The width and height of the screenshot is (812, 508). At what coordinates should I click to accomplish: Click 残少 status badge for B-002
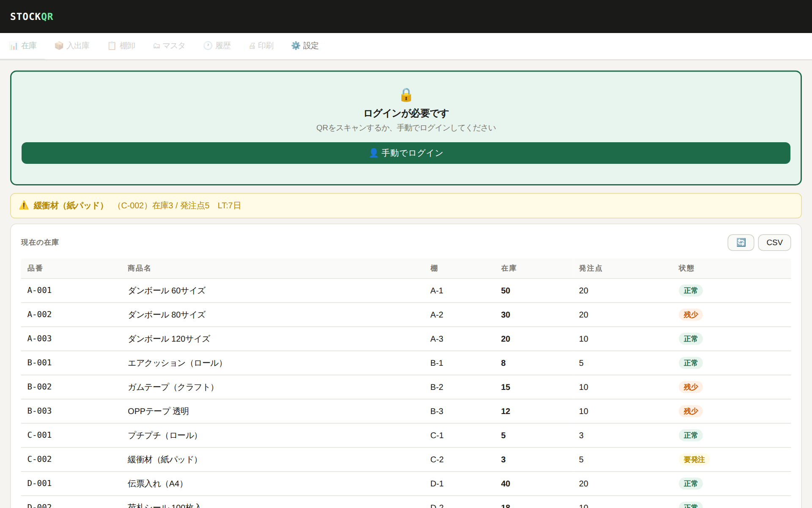[x=691, y=387]
